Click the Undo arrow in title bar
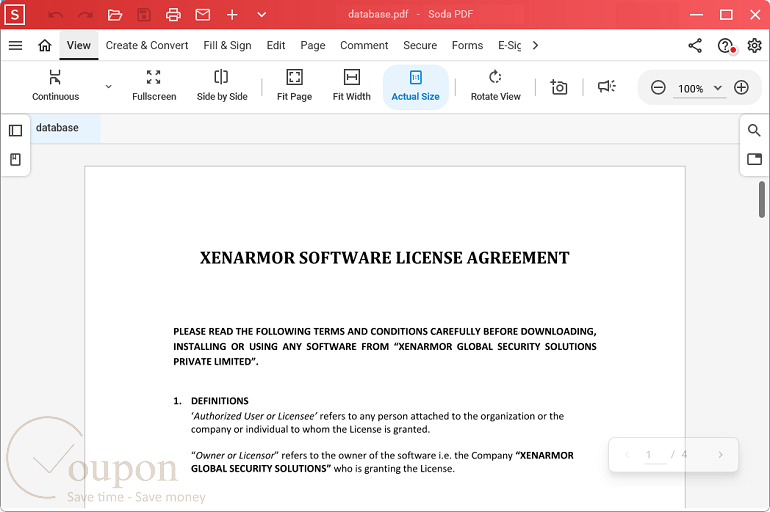 point(55,15)
